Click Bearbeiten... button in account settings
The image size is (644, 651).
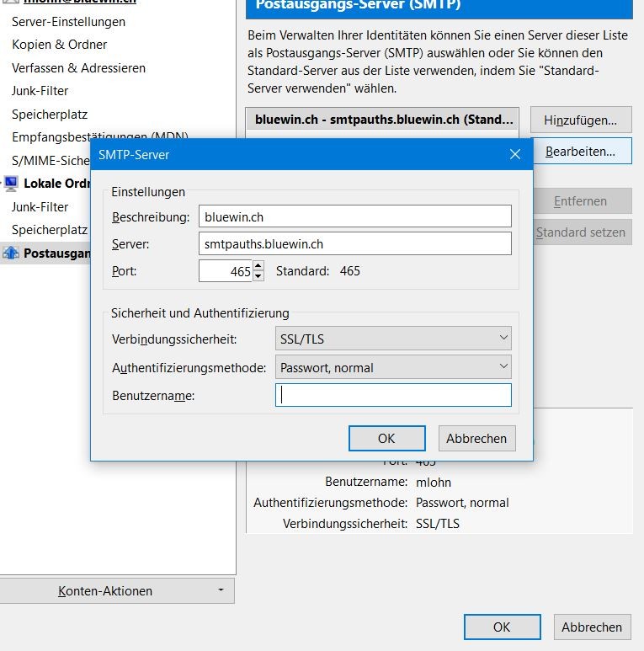point(582,152)
